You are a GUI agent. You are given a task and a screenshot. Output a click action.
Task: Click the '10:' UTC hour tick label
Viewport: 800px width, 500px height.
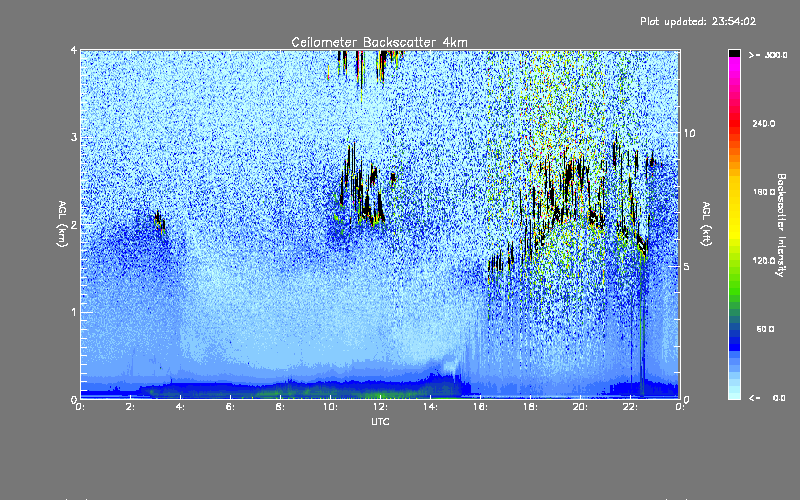click(330, 407)
